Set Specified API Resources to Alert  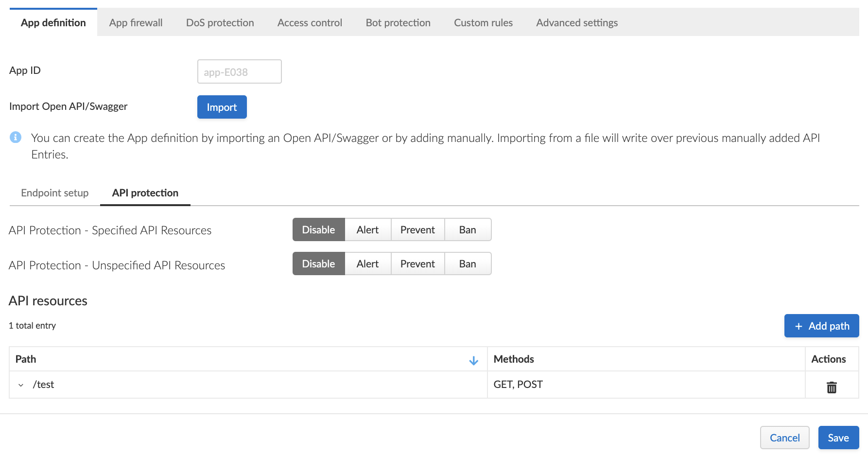pyautogui.click(x=367, y=229)
